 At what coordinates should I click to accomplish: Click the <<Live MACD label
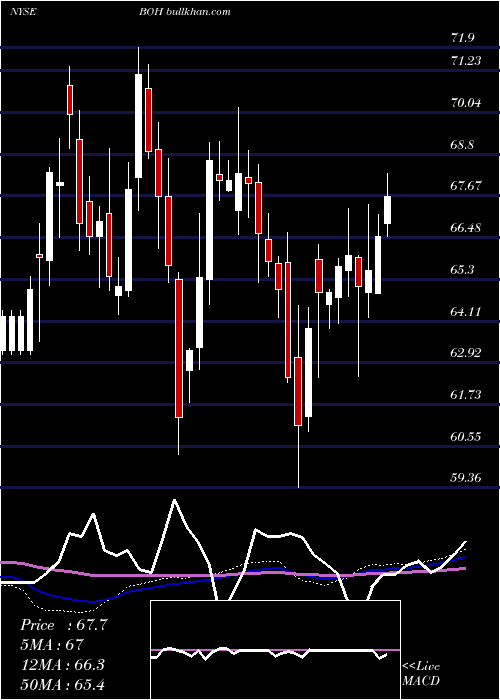(x=421, y=674)
